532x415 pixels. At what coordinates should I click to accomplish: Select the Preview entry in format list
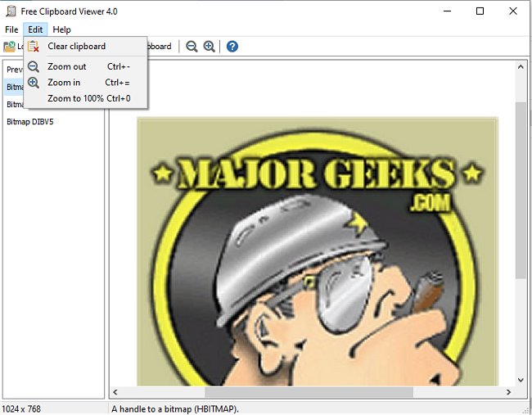tap(14, 70)
